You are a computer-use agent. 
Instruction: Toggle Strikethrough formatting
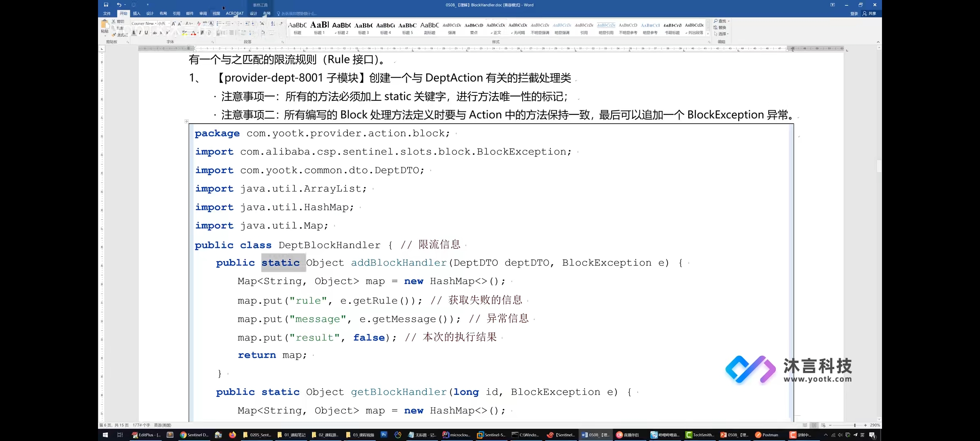[155, 33]
